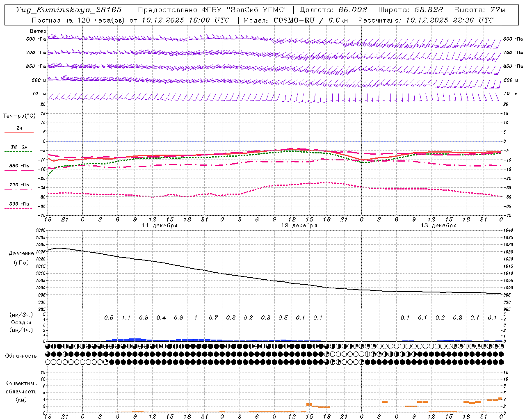Select the model name COSMO-RU / 6.6км

point(310,20)
